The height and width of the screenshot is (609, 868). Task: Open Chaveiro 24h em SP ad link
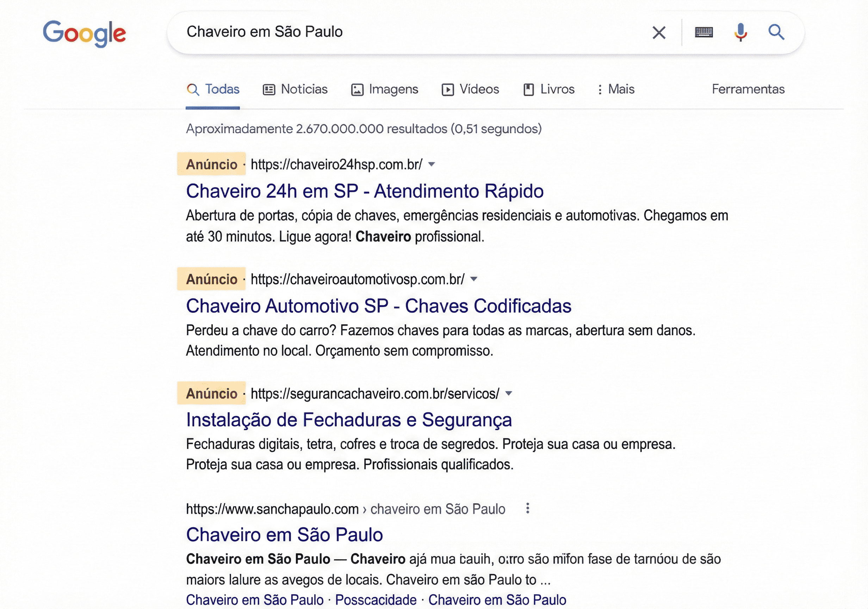[x=365, y=191]
